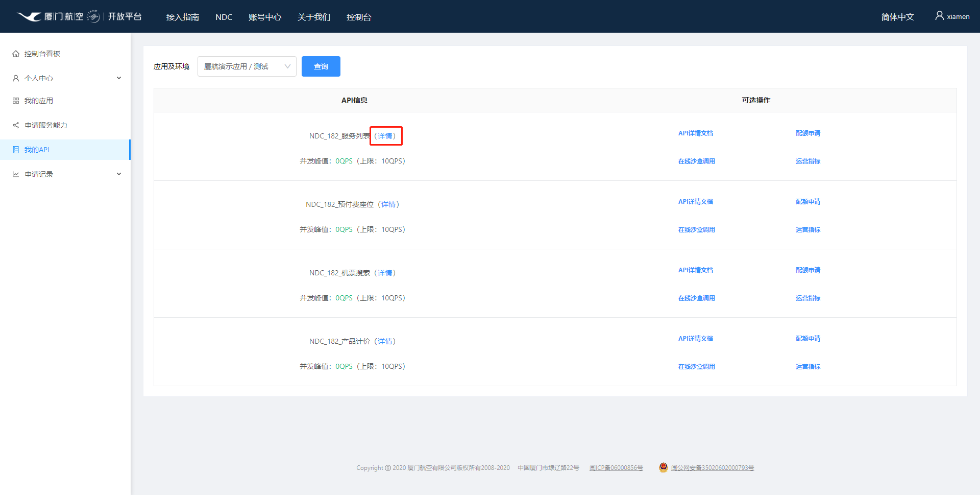Click 配额申请 for NDC_182_预付费座位
Screen dimensions: 980x495
pyautogui.click(x=808, y=202)
